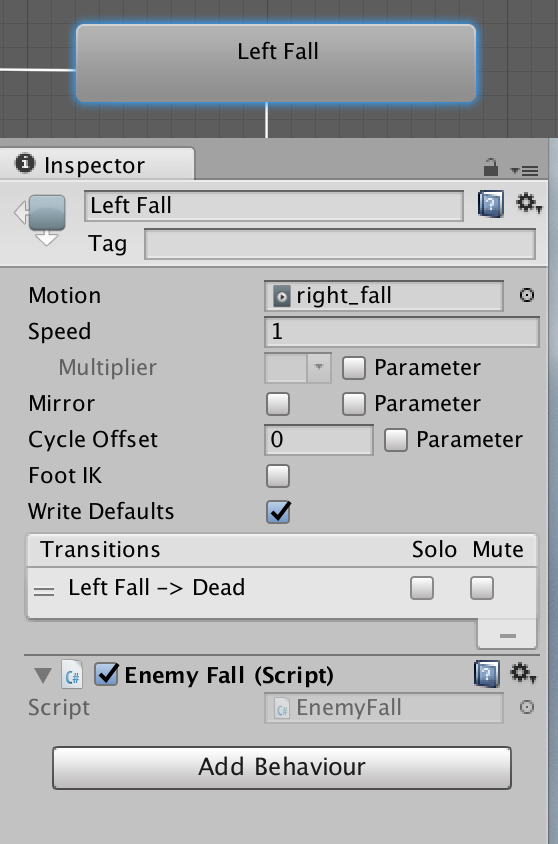Open the state settings gear menu

pos(528,204)
